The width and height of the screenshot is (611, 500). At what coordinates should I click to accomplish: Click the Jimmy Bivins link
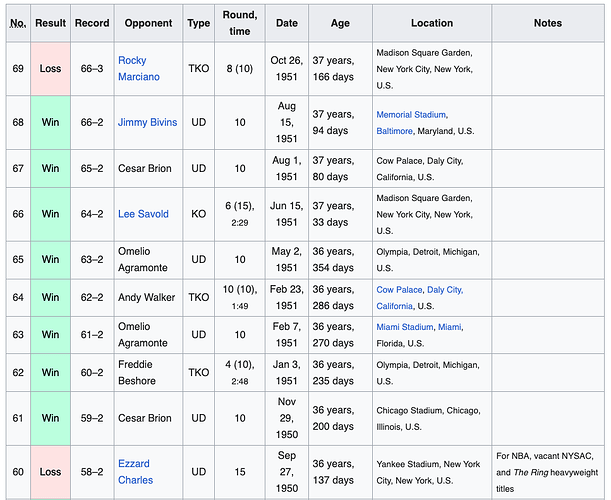(x=147, y=123)
